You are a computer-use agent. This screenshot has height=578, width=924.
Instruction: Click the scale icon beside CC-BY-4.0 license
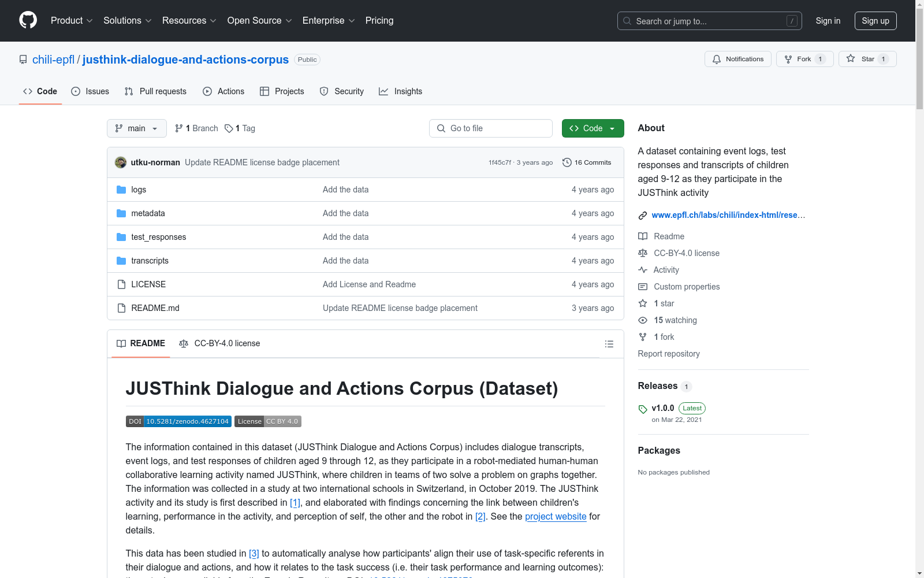tap(643, 253)
